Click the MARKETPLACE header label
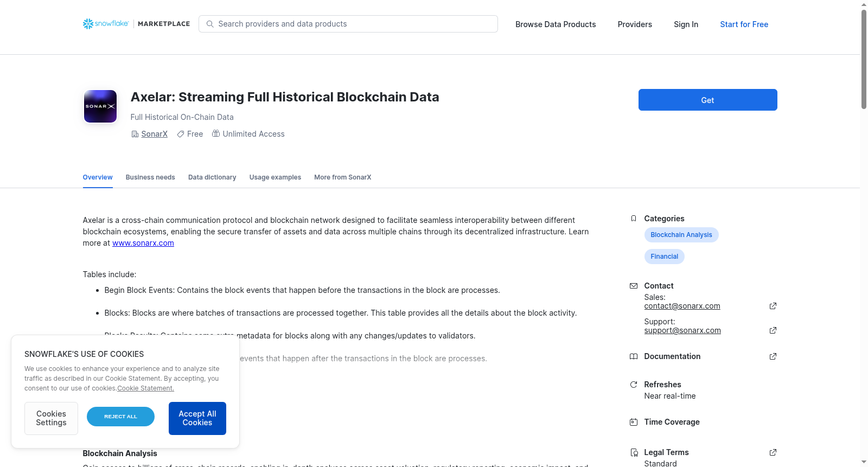This screenshot has width=868, height=467. pos(164,24)
